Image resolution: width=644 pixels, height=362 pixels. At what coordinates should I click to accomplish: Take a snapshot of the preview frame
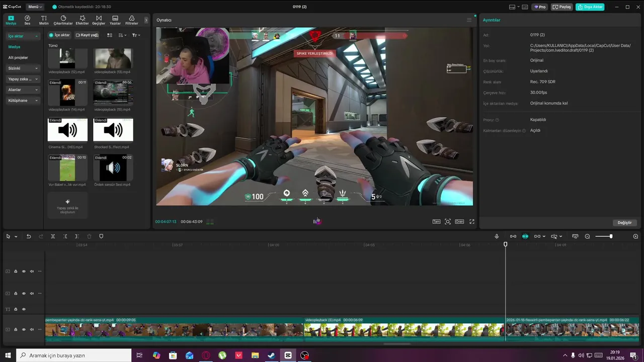click(x=448, y=222)
